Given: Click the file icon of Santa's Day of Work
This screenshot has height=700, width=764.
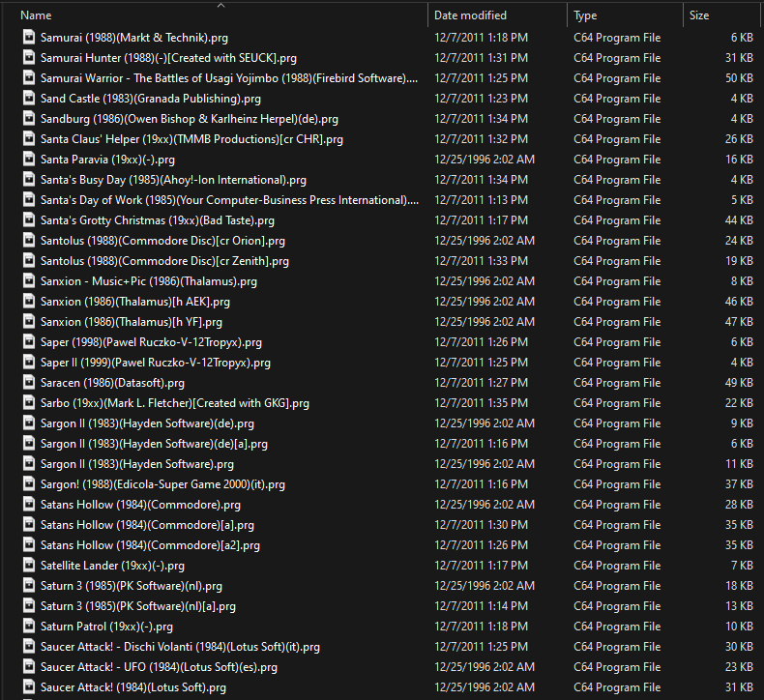Looking at the screenshot, I should [29, 200].
